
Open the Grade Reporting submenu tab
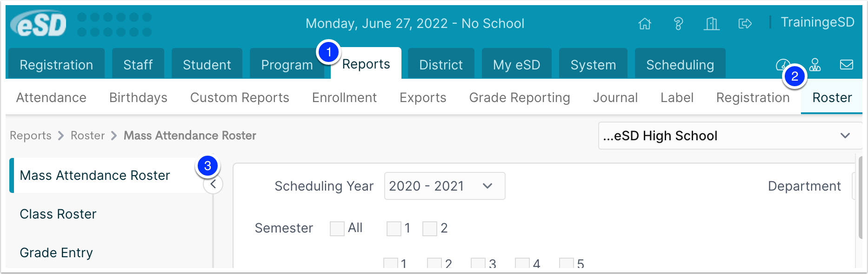520,97
